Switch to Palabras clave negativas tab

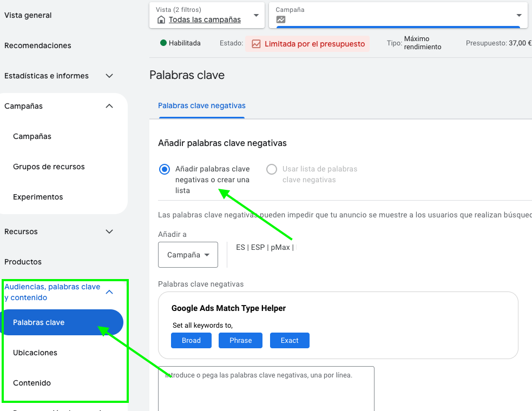pos(202,105)
